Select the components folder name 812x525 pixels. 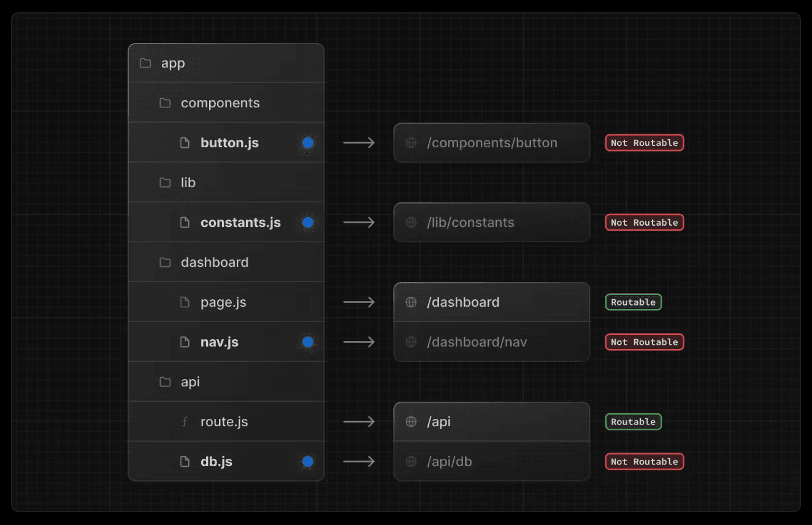220,103
